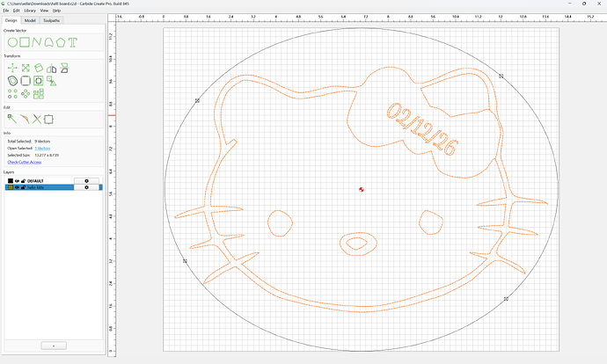Activate the Node Edit tool
Image resolution: width=607 pixels, height=364 pixels.
coord(12,120)
